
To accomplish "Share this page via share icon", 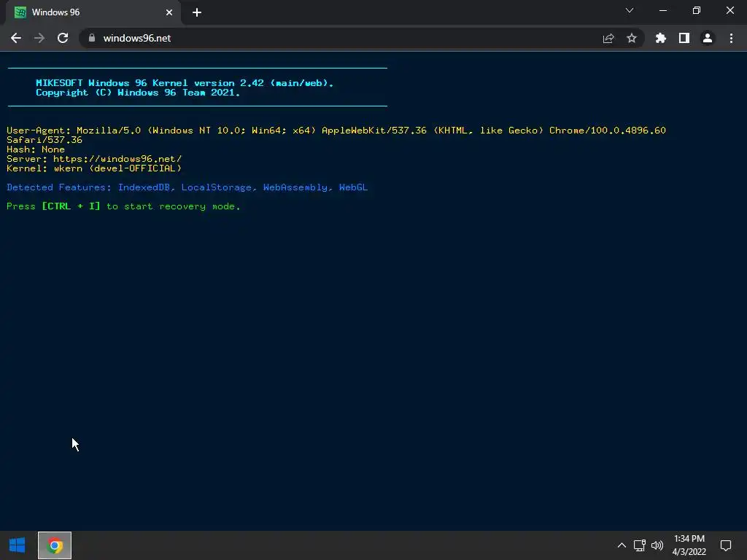I will pos(608,38).
